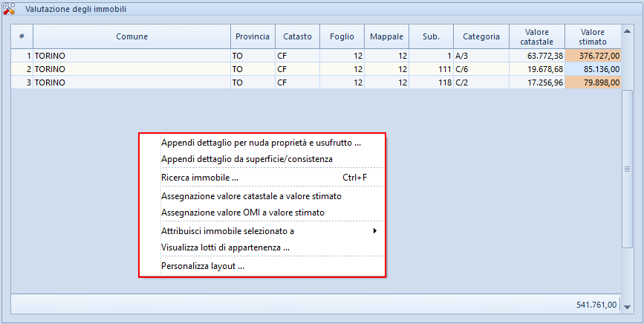
Task: Click the scrollbar up arrow
Action: (628, 32)
